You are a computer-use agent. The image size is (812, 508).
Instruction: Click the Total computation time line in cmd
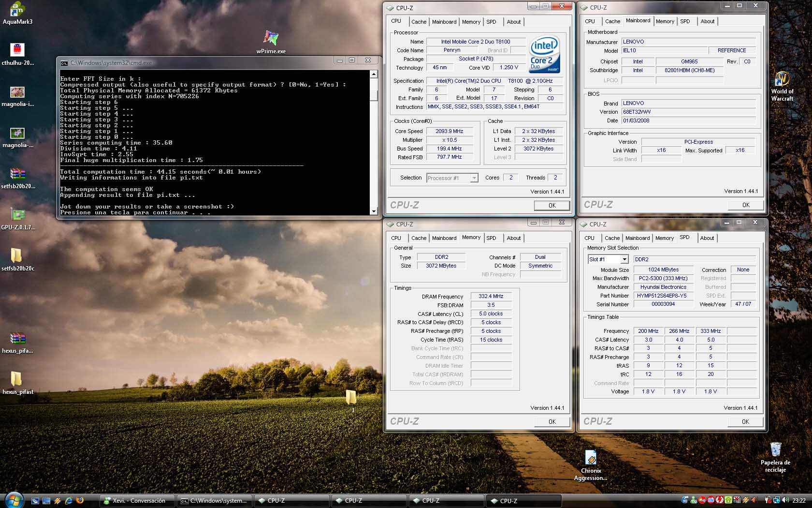click(160, 172)
